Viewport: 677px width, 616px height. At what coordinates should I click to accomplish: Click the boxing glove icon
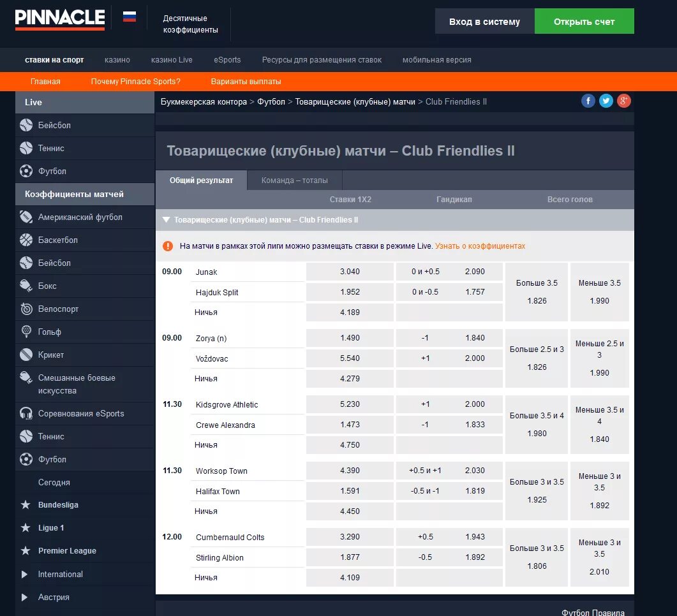[26, 286]
